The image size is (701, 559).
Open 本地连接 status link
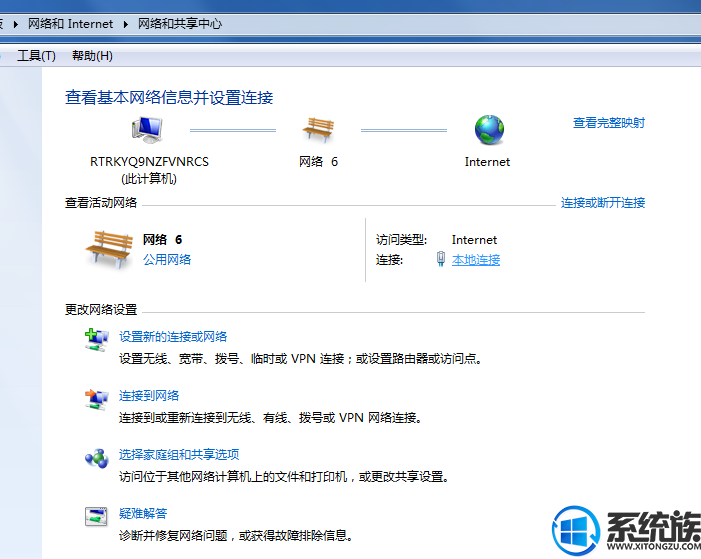[476, 260]
